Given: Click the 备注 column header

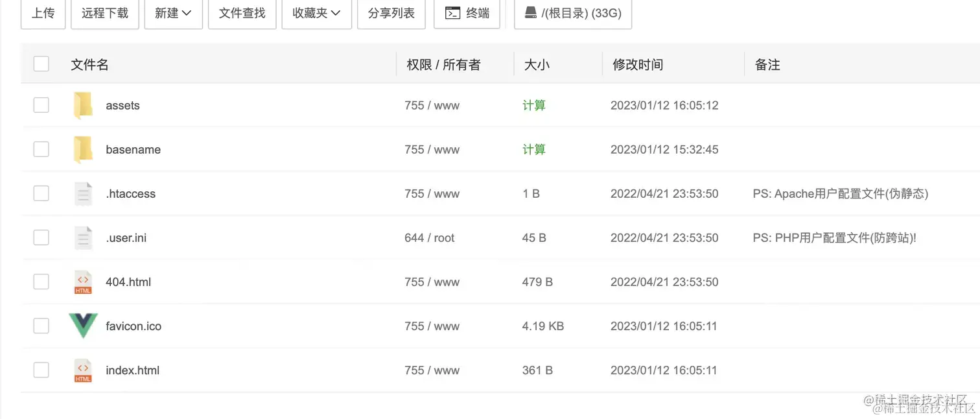Looking at the screenshot, I should 767,64.
